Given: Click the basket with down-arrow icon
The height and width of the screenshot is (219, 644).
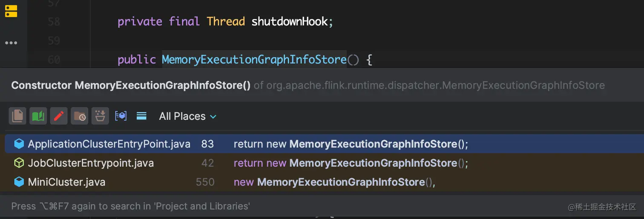Looking at the screenshot, I should 100,116.
